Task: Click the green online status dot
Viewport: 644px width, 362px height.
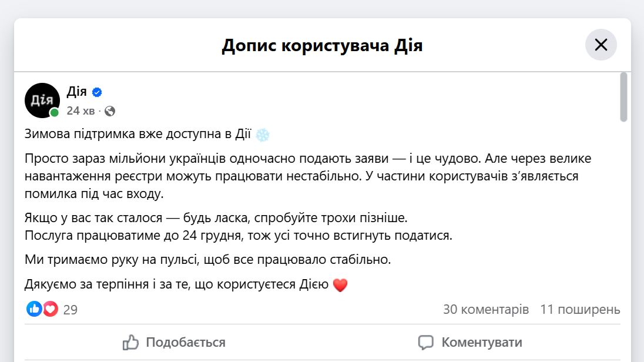Action: pyautogui.click(x=55, y=112)
